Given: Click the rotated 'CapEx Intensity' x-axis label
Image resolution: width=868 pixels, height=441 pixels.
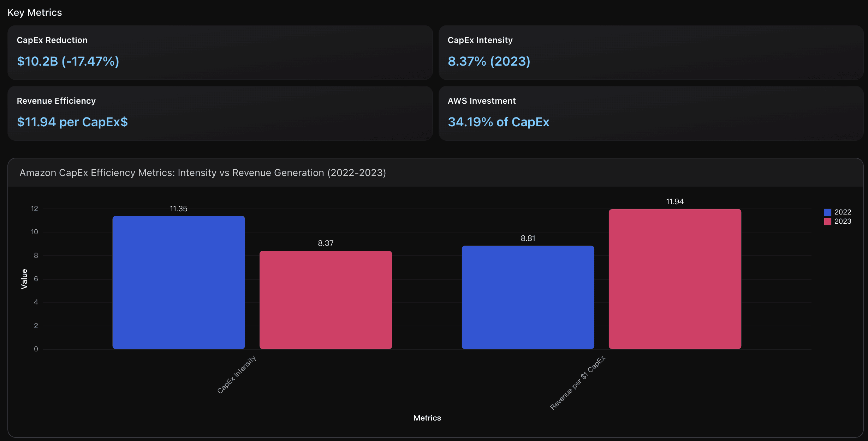Looking at the screenshot, I should (236, 374).
